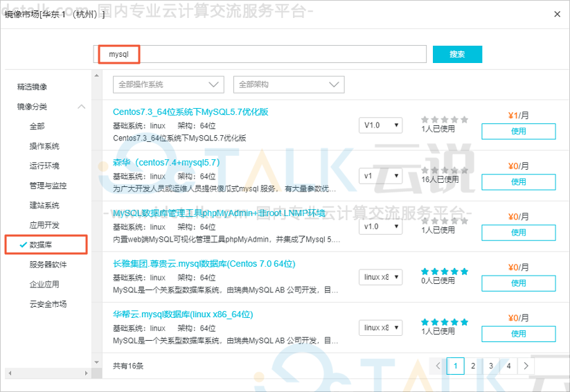Click 16人已使用 usage count text
Viewport: 570px width, 392px height.
click(x=440, y=179)
